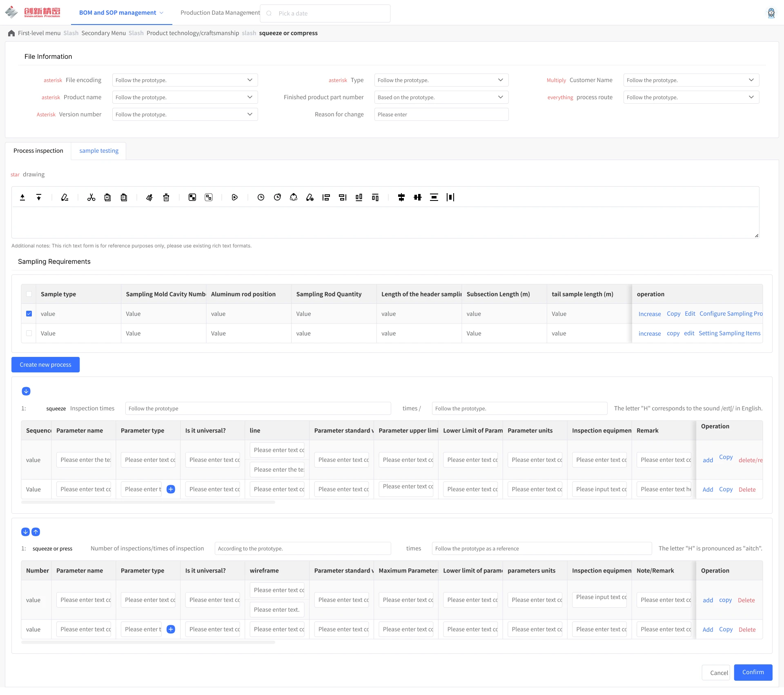The width and height of the screenshot is (784, 695).
Task: Open the File encoding dropdown
Action: 185,80
